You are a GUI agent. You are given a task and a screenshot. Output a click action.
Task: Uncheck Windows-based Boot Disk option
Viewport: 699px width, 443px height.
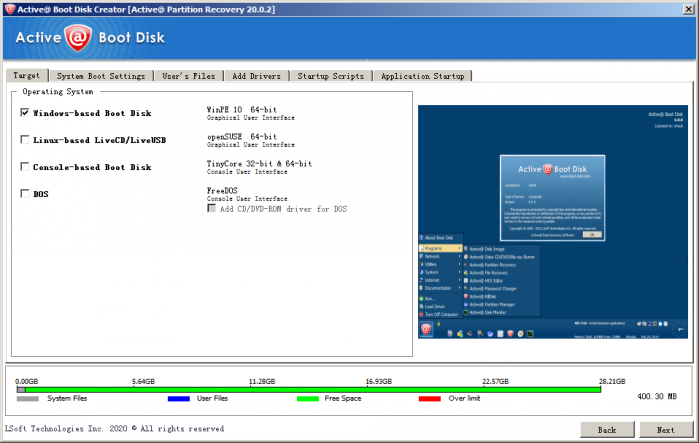25,112
